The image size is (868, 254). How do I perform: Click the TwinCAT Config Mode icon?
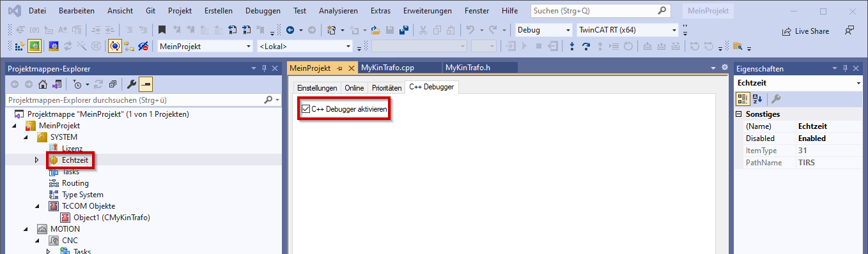click(x=54, y=46)
